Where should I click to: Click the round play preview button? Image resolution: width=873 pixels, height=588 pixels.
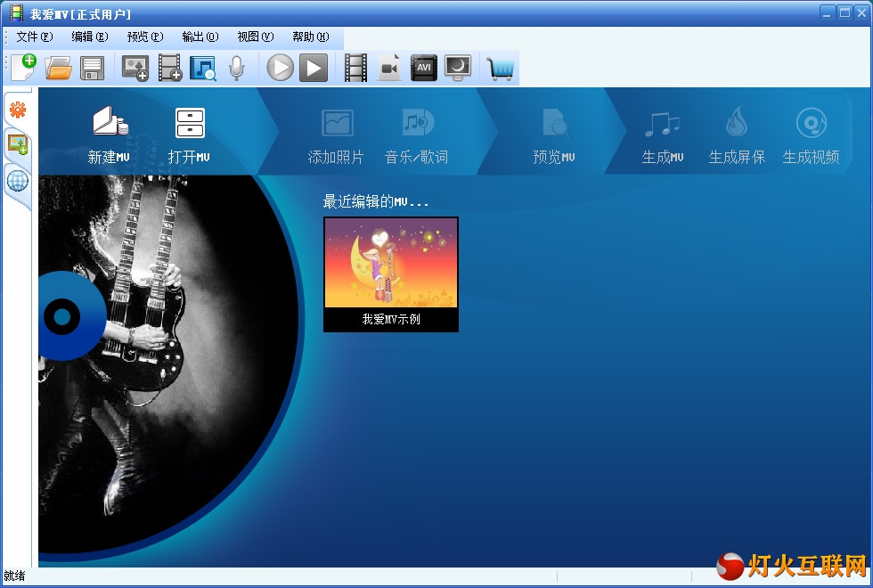(280, 68)
